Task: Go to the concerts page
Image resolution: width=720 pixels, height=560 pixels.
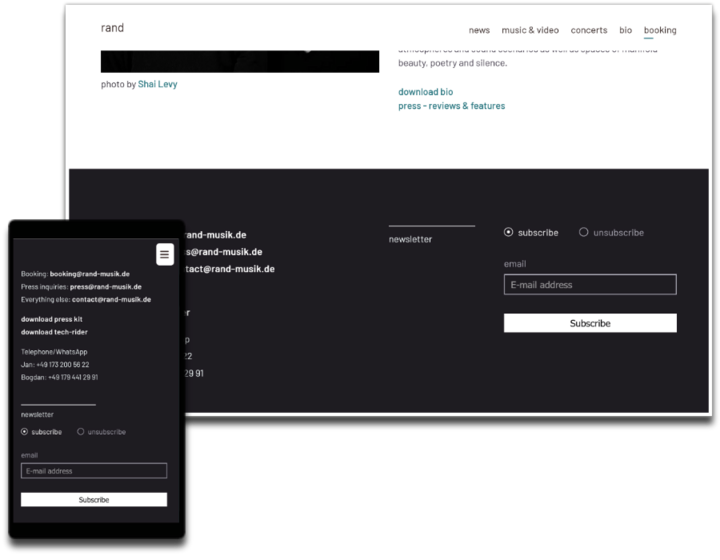Action: coord(589,30)
